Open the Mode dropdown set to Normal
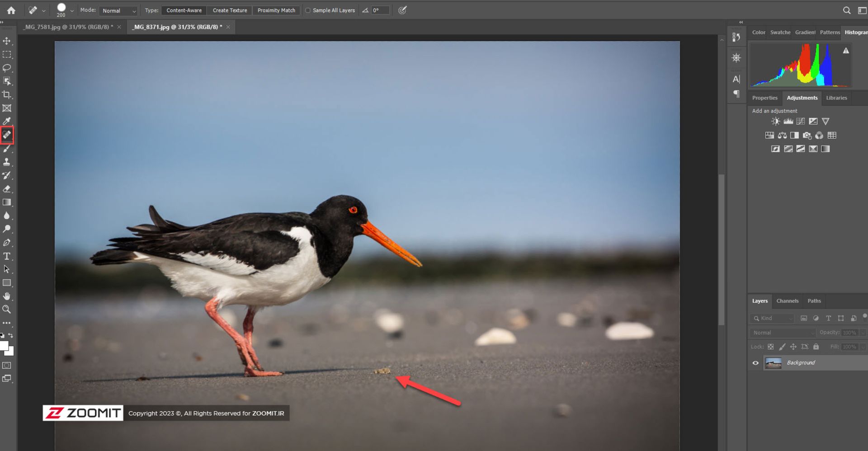Image resolution: width=868 pixels, height=451 pixels. pos(118,10)
